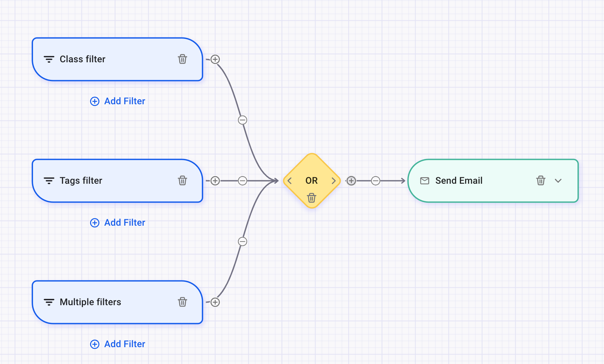
Task: Delete the Multiple filters node via trash icon
Action: 183,302
